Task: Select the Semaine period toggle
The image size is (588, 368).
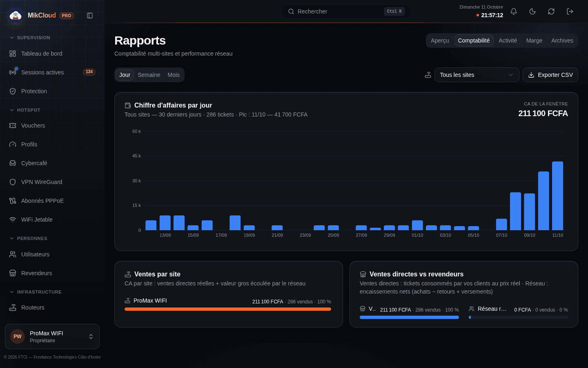Action: [149, 75]
